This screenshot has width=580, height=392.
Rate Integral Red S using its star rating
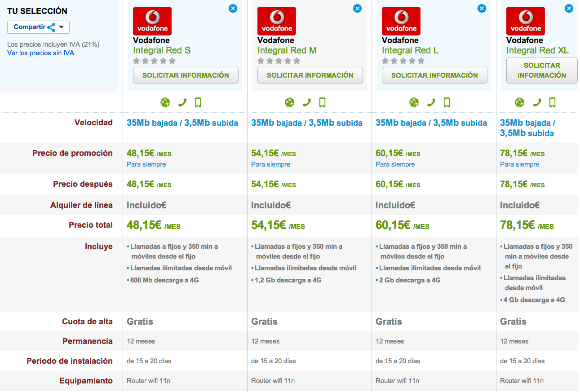point(154,61)
